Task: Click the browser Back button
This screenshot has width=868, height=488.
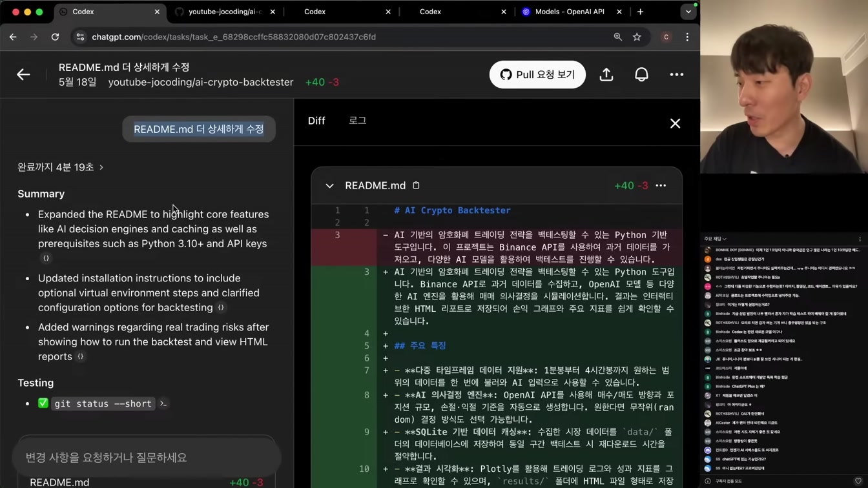Action: [x=13, y=37]
